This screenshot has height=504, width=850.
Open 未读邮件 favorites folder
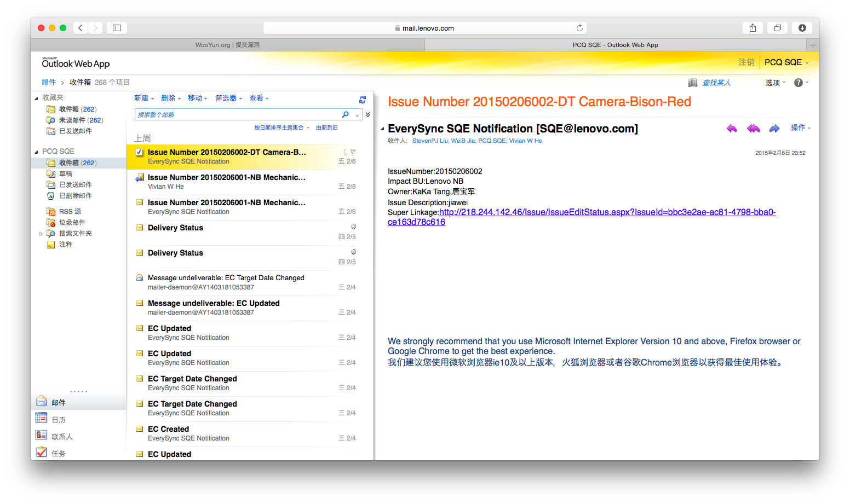point(81,120)
